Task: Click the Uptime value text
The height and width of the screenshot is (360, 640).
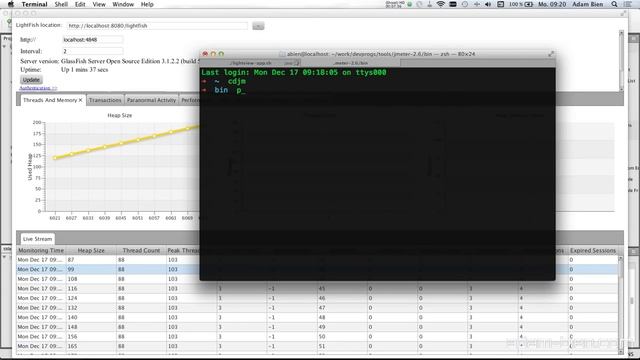Action: coord(84,70)
